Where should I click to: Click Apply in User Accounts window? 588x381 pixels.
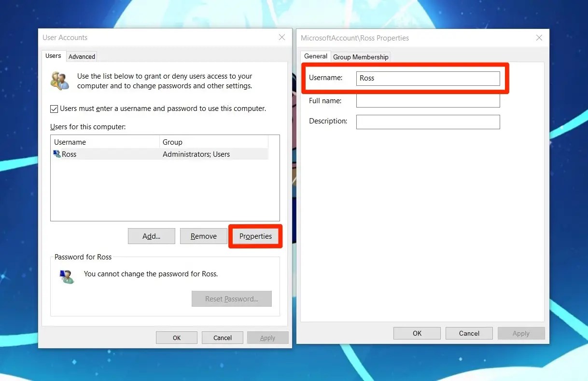point(268,338)
